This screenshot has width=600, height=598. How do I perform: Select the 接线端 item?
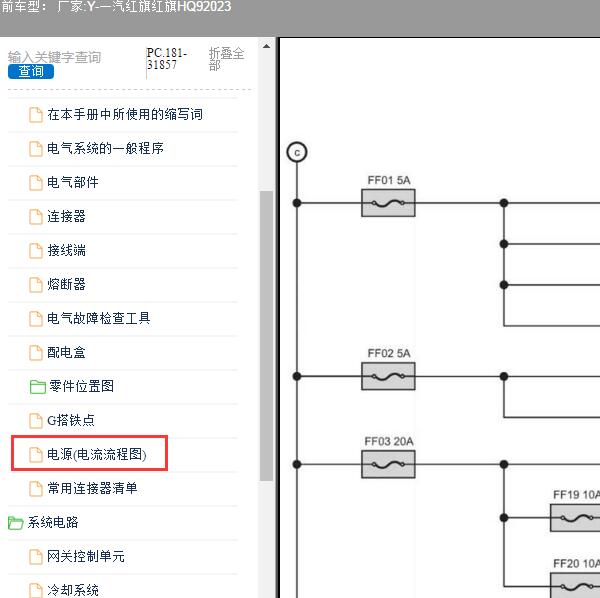(66, 250)
